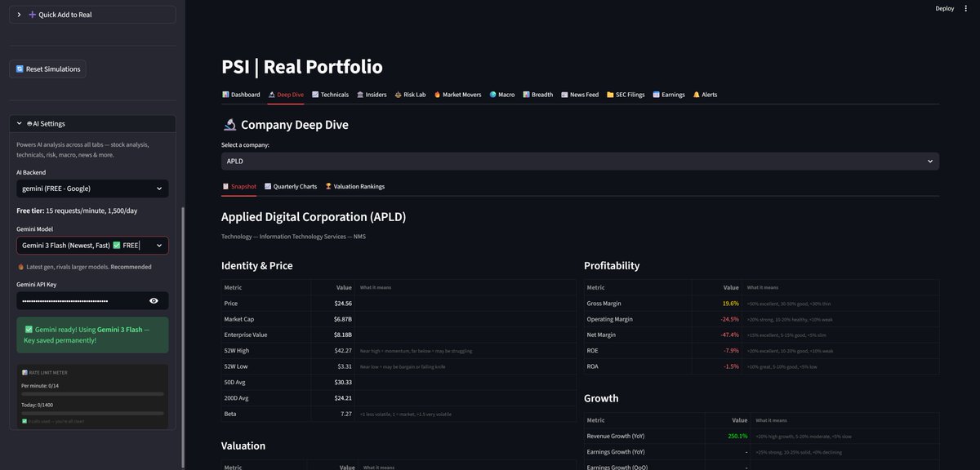Click the Per minute rate limit bar

click(x=92, y=392)
